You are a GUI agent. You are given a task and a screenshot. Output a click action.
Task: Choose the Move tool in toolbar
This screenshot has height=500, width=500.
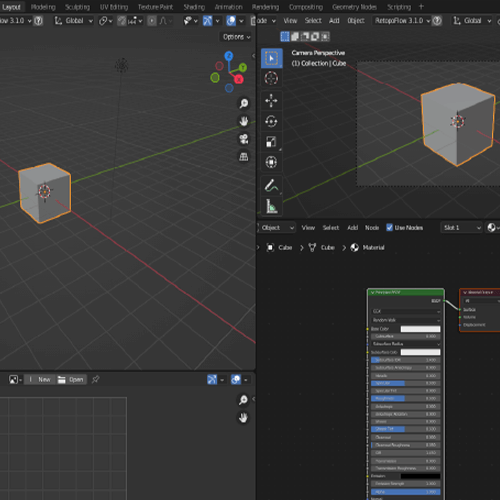point(271,100)
